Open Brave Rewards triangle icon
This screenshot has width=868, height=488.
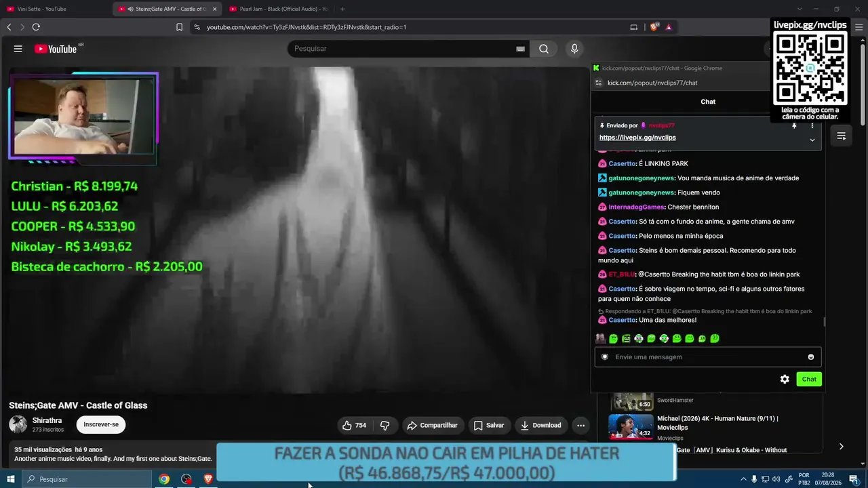[669, 27]
